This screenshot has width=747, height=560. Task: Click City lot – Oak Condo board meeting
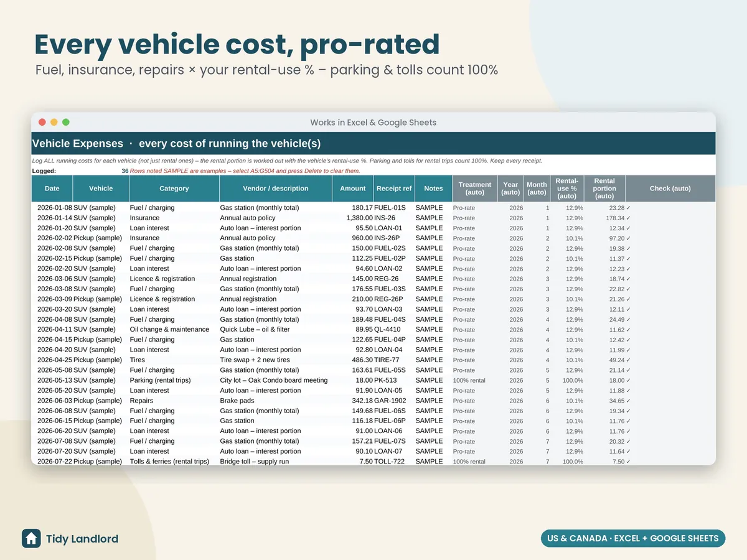coord(274,380)
